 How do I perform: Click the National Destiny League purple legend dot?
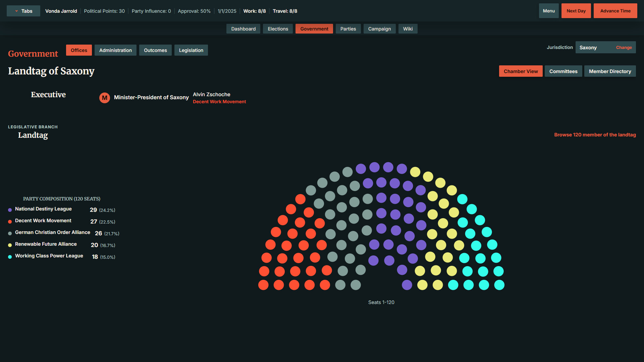point(10,210)
